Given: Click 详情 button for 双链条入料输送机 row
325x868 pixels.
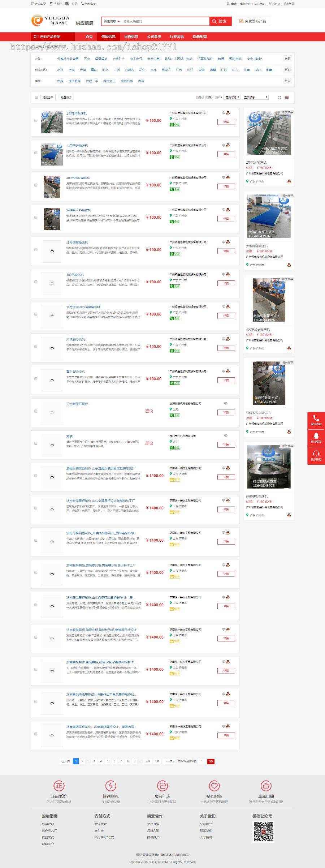Looking at the screenshot, I should 226,219.
